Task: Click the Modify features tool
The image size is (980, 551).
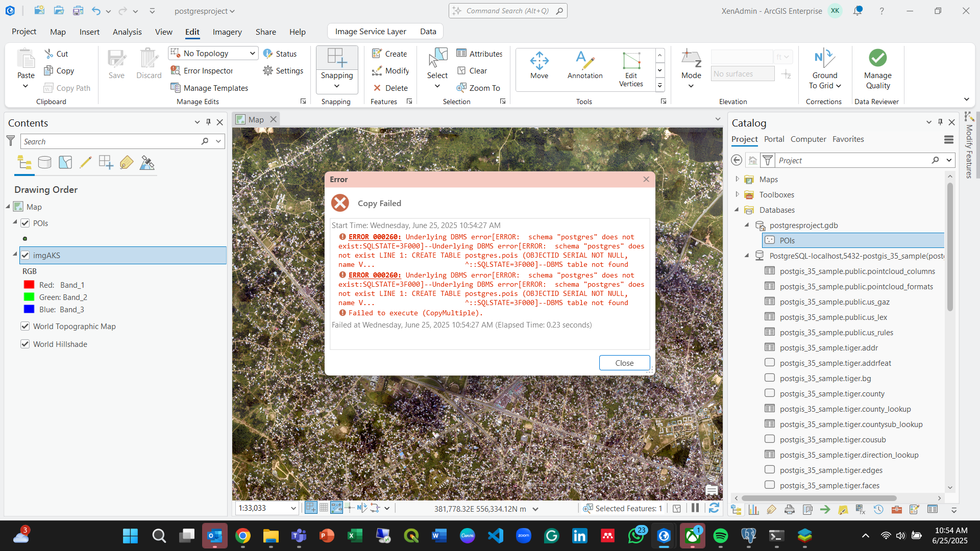Action: tap(390, 70)
